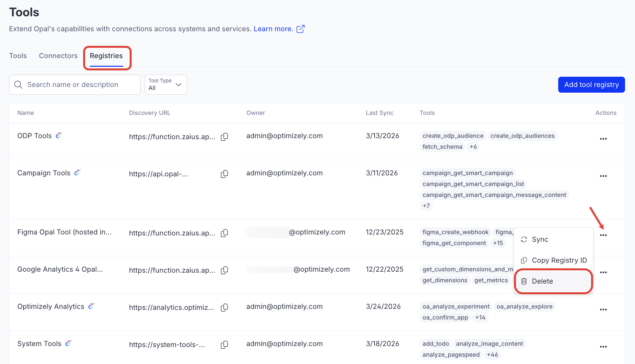Copy the System Tools discovery URL
The image size is (635, 364).
[224, 345]
